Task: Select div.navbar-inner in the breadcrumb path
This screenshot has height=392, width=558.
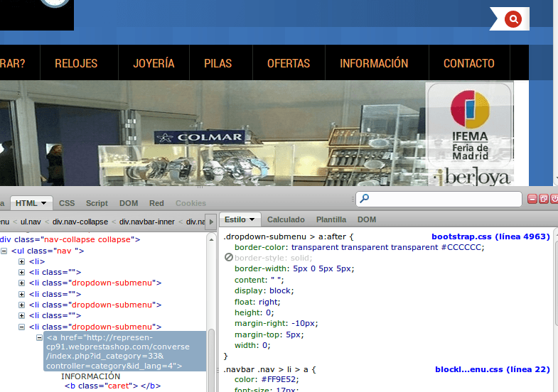Action: click(x=147, y=222)
